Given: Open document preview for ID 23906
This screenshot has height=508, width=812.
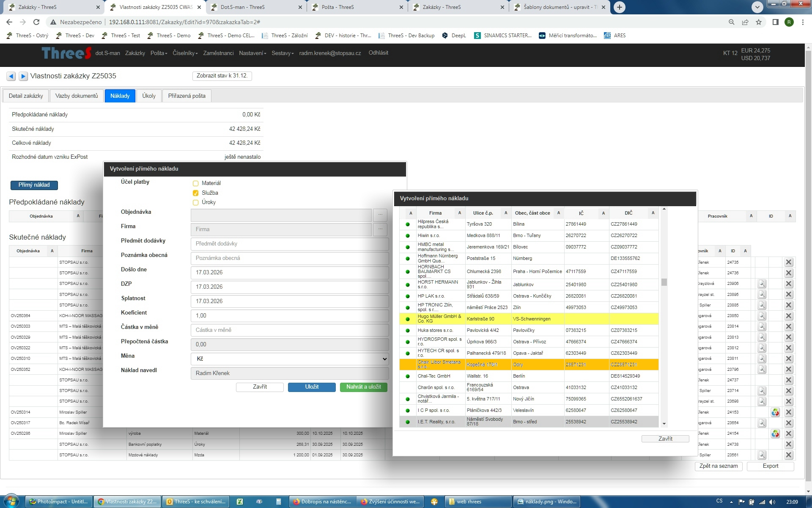Looking at the screenshot, I should (762, 284).
